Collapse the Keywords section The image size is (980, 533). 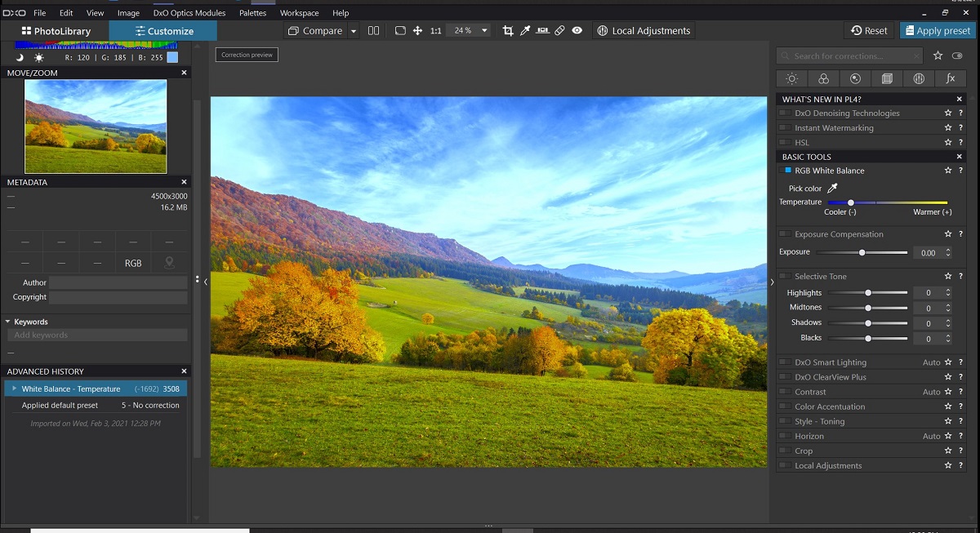click(9, 322)
